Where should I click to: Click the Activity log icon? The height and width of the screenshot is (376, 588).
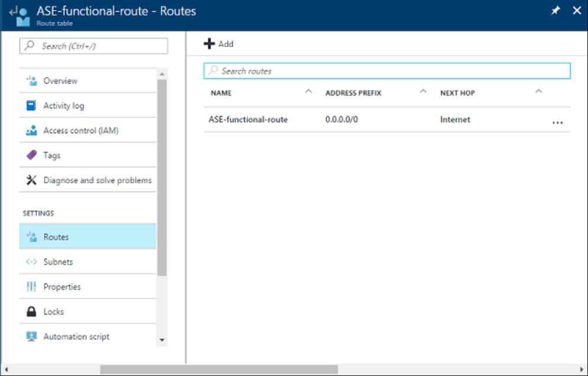pyautogui.click(x=31, y=105)
